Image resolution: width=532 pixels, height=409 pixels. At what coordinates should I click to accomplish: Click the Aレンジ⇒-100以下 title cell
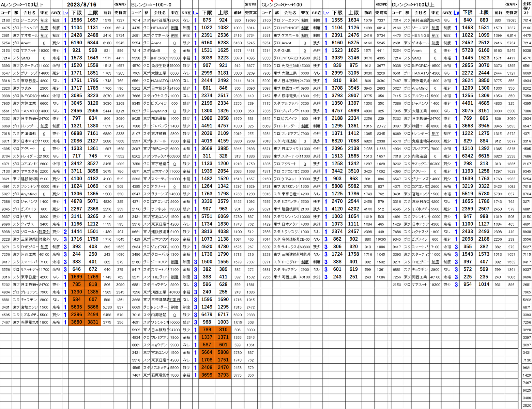tap(22, 5)
